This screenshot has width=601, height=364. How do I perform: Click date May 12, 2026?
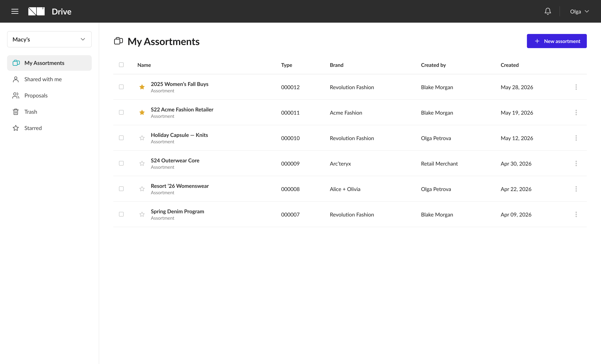click(x=517, y=138)
